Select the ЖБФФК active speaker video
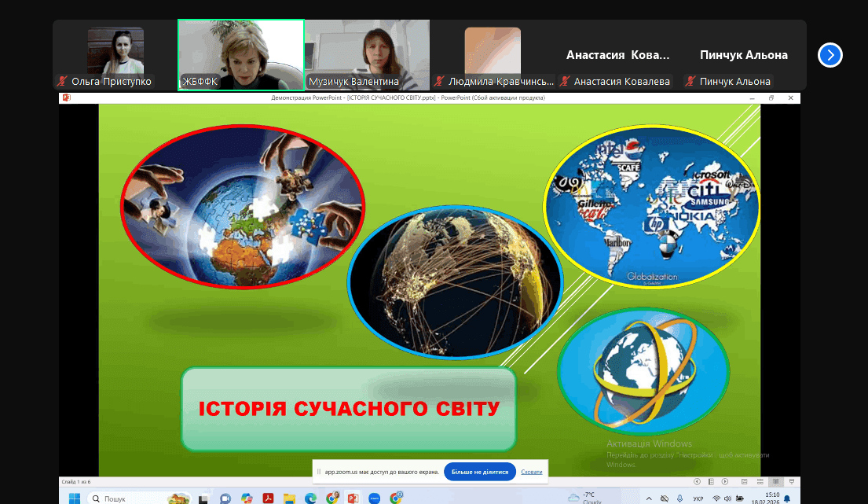868x504 pixels. pyautogui.click(x=241, y=55)
